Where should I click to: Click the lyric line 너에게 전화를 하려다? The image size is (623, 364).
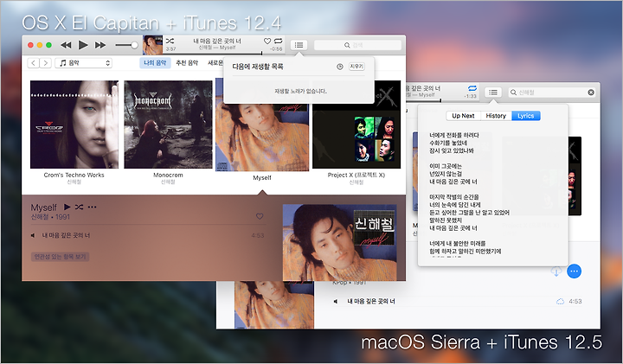coord(454,135)
